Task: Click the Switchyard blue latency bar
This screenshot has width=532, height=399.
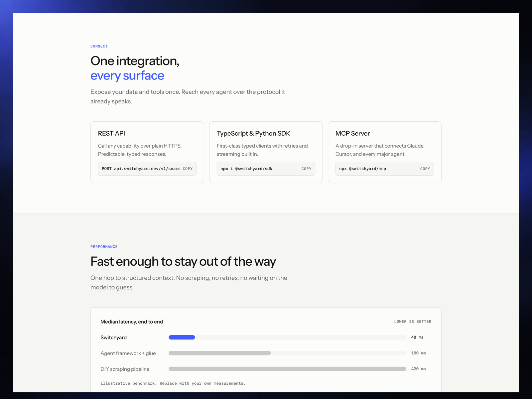Action: tap(182, 337)
